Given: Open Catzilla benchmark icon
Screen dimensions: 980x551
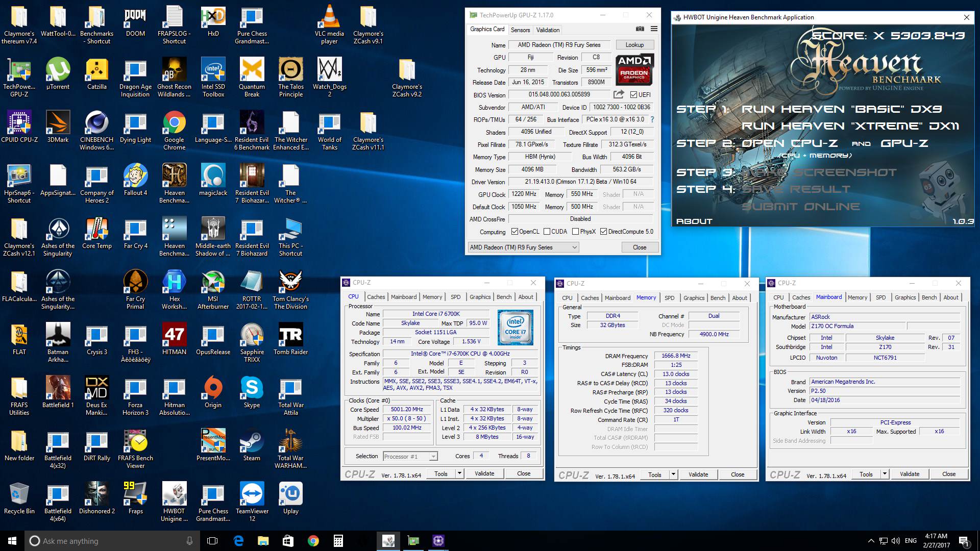Looking at the screenshot, I should click(x=96, y=74).
